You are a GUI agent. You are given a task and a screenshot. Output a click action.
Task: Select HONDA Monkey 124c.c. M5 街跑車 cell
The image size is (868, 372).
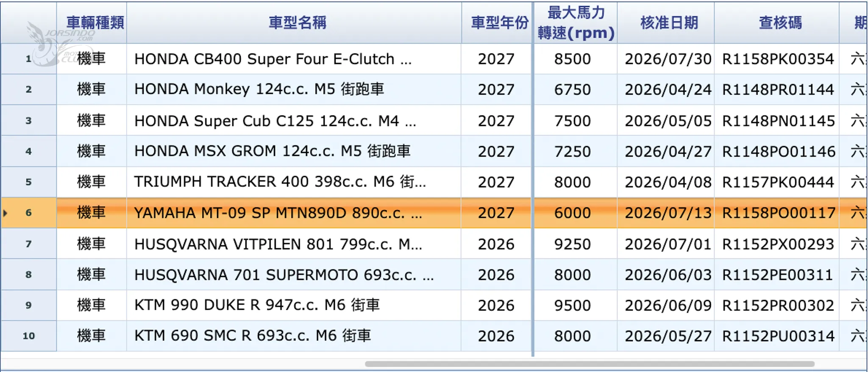pos(294,89)
